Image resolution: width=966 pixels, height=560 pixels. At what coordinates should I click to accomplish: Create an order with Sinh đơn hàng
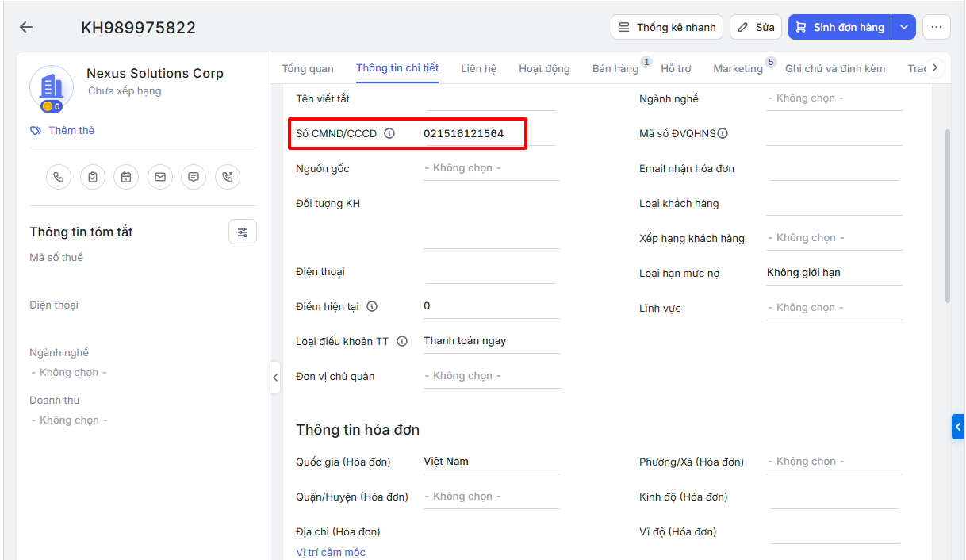click(840, 27)
